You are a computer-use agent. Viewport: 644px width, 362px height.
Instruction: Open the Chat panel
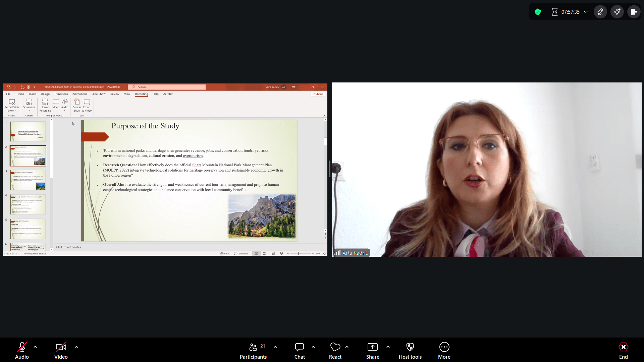300,350
